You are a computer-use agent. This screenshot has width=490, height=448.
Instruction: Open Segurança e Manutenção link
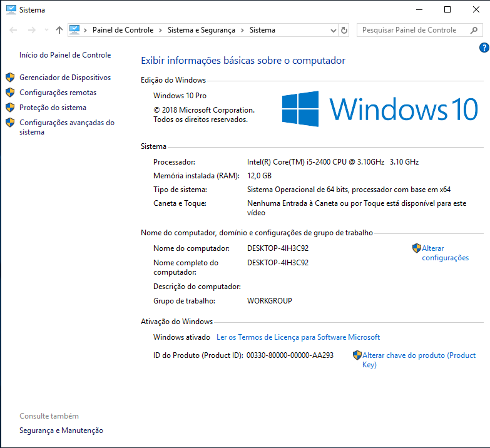(61, 430)
